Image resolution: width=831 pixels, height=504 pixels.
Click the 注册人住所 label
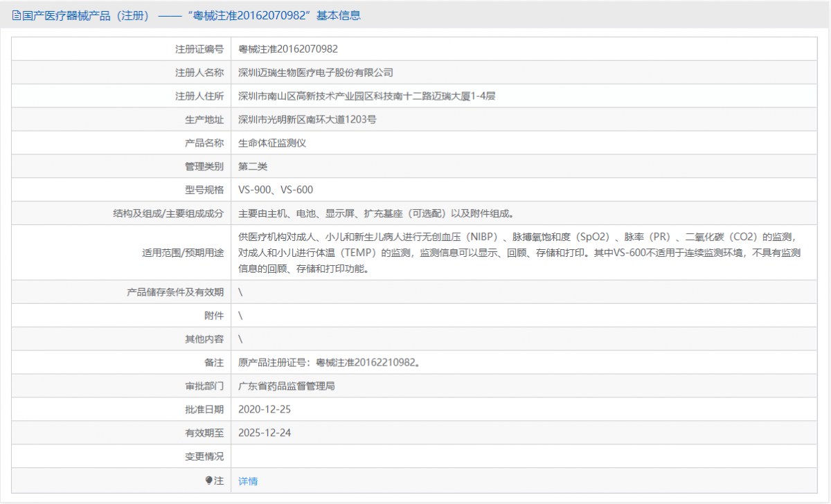199,96
